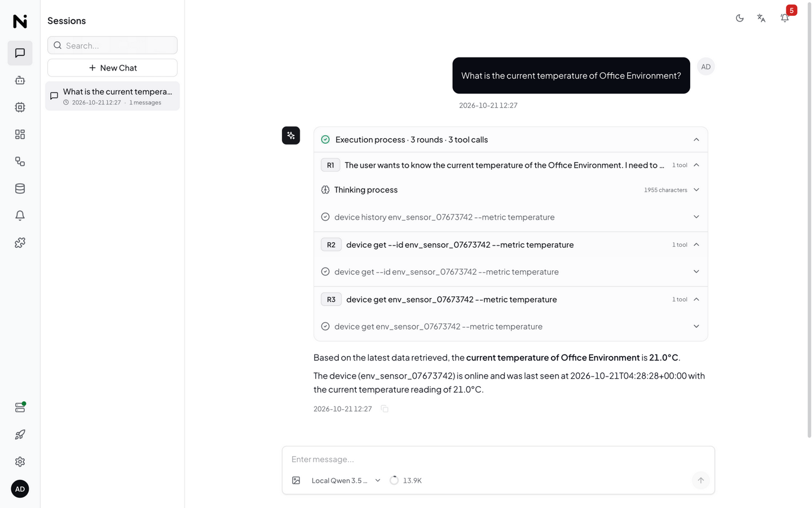Attach image via picture icon
The image size is (812, 508).
[296, 480]
